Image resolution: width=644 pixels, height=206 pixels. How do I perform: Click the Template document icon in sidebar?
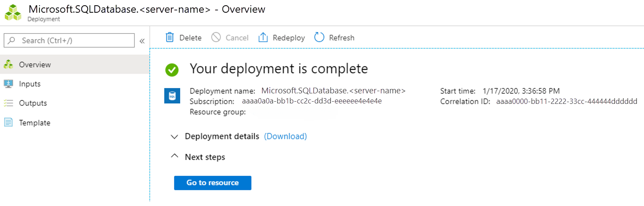click(x=8, y=122)
